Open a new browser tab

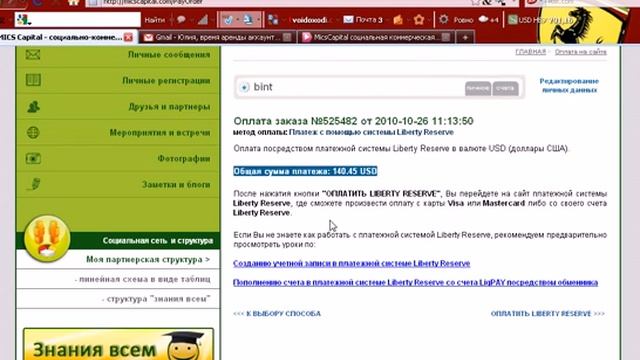[x=465, y=37]
